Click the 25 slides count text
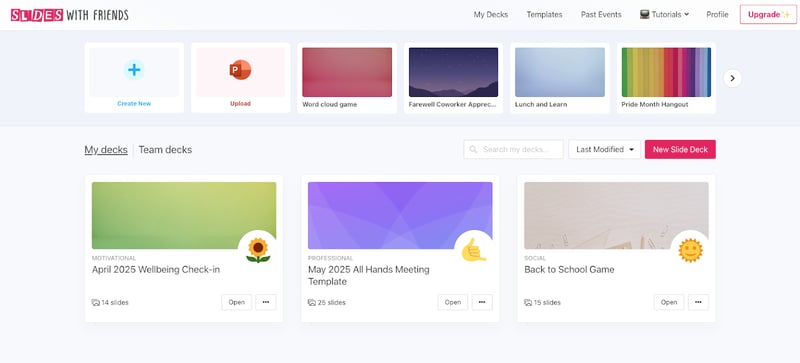 pyautogui.click(x=332, y=303)
